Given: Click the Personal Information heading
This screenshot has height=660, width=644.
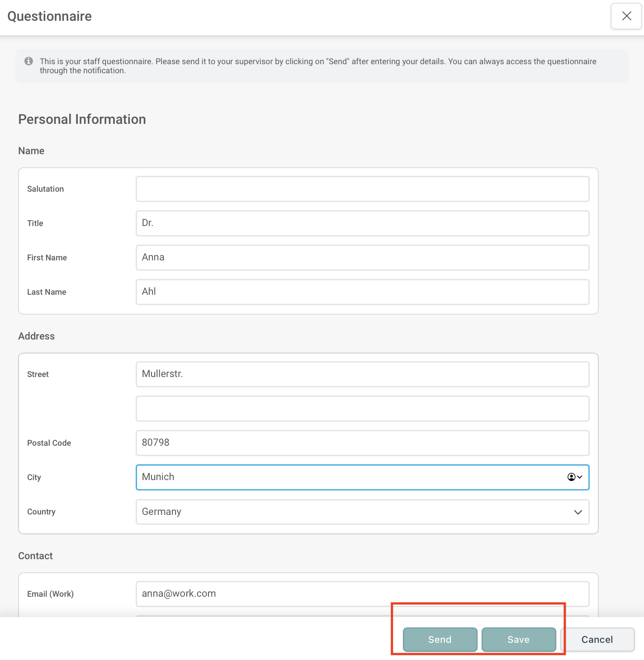Looking at the screenshot, I should [82, 119].
